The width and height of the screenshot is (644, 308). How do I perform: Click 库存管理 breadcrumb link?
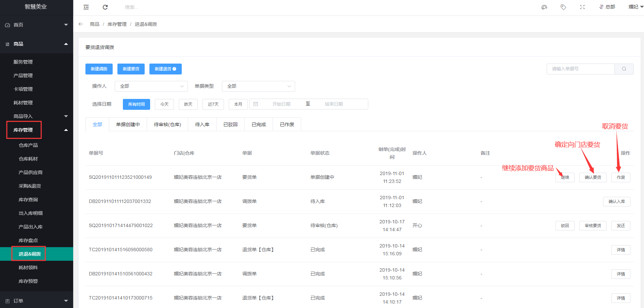tap(117, 24)
